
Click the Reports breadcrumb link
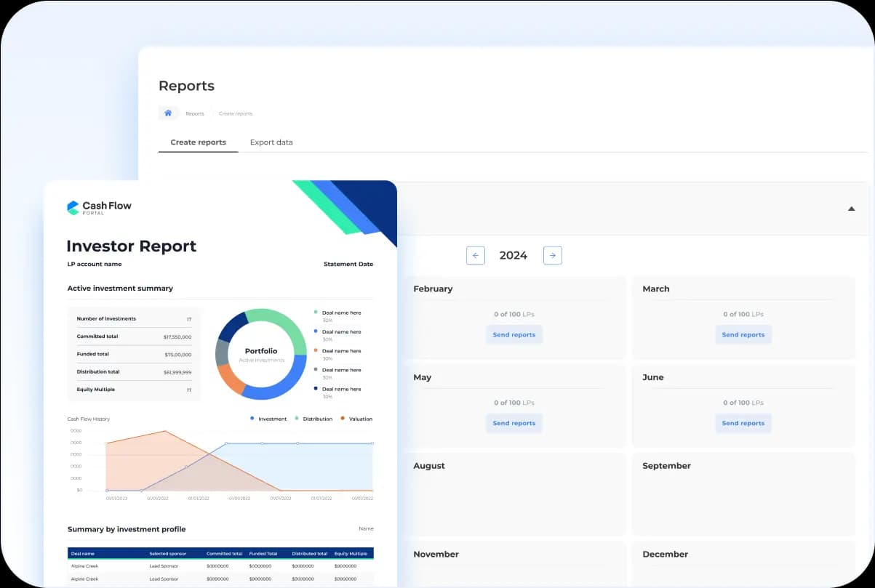click(x=195, y=114)
